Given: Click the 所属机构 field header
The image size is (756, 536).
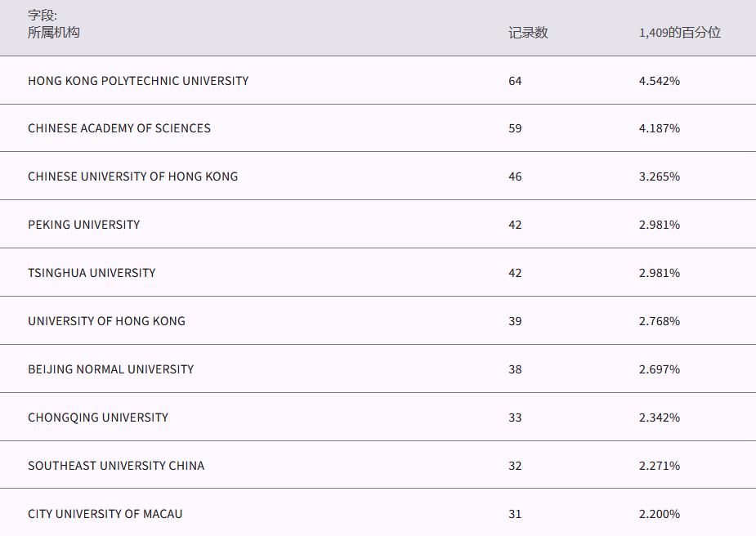Looking at the screenshot, I should click(54, 33).
